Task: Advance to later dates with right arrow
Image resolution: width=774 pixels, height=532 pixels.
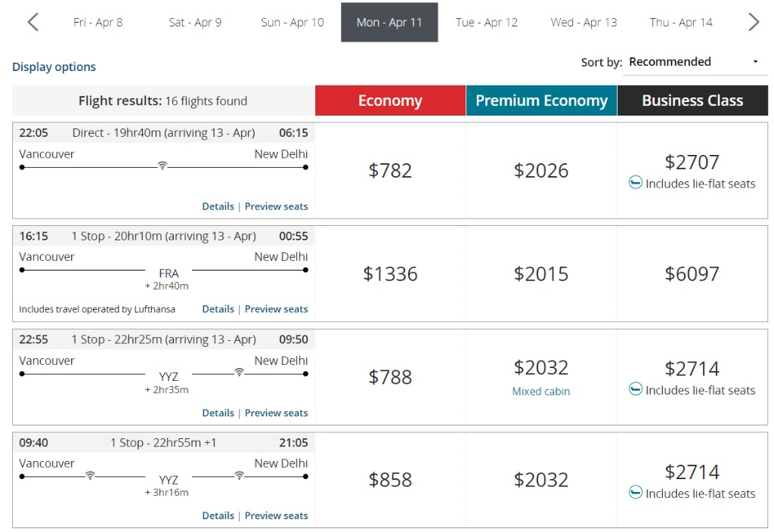Action: tap(754, 22)
